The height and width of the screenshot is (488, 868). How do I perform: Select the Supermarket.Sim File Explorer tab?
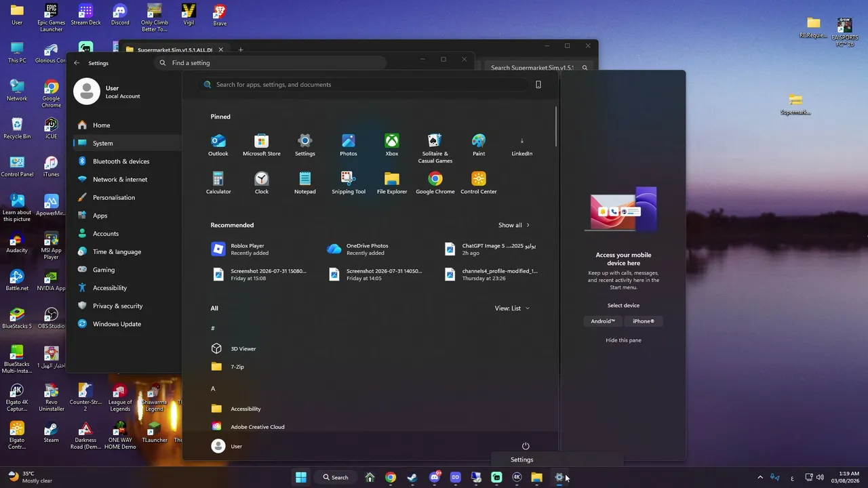pos(174,49)
